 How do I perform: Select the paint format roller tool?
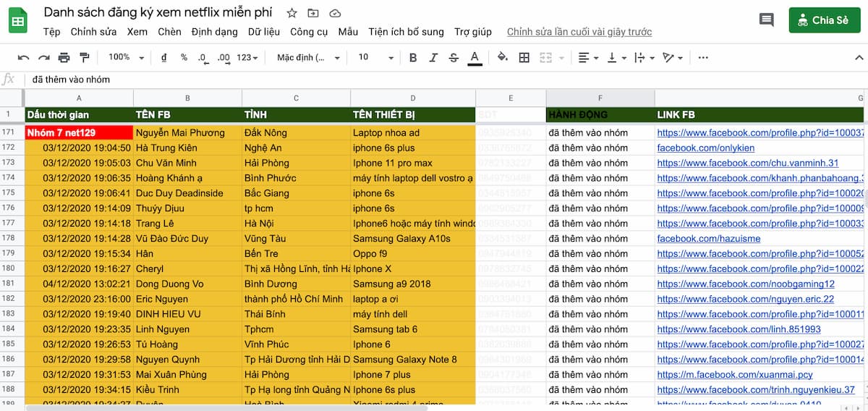point(84,58)
